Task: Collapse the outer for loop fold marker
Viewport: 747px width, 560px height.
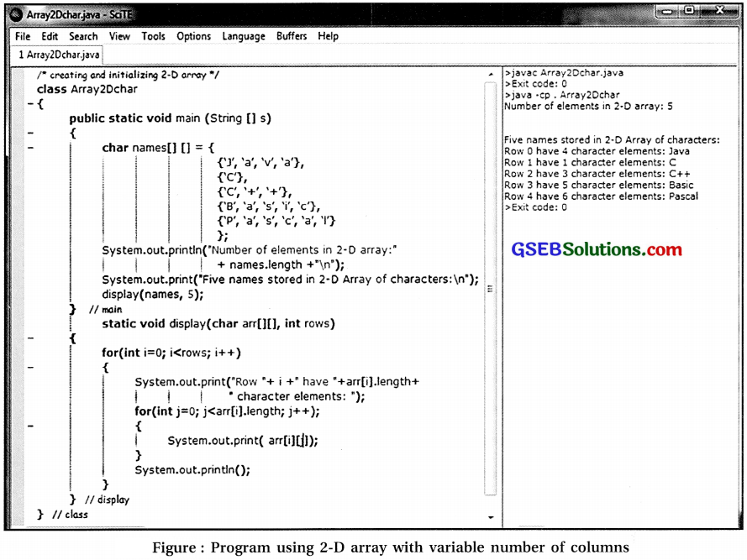Action: coord(31,366)
